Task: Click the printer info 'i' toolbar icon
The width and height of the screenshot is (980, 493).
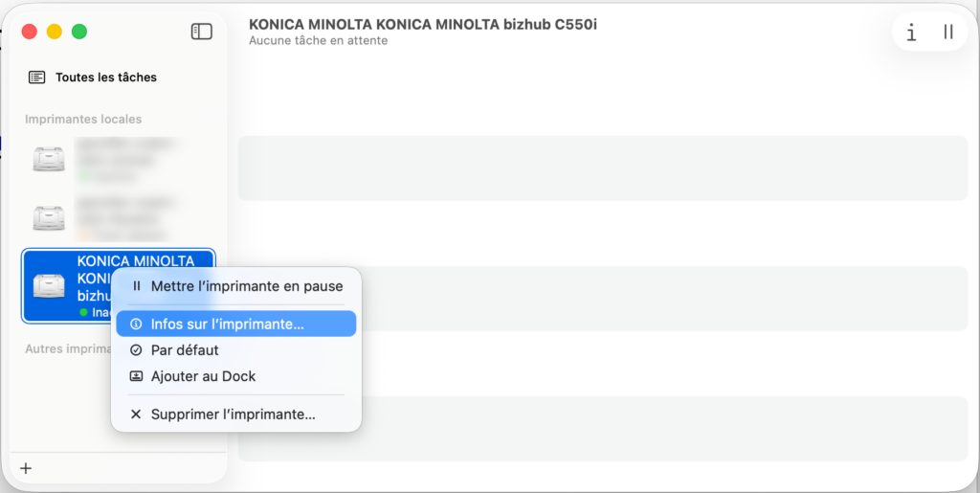Action: 911,32
